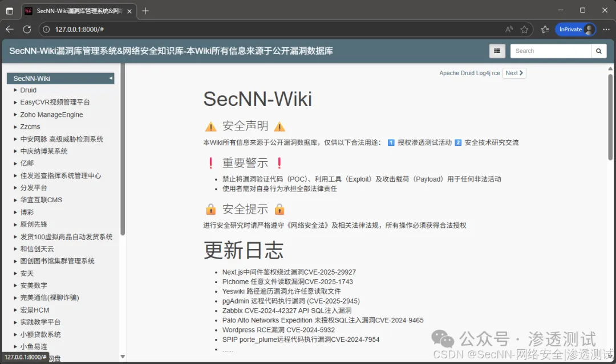This screenshot has width=616, height=364.
Task: Reload the page with refresh icon
Action: pos(27,30)
